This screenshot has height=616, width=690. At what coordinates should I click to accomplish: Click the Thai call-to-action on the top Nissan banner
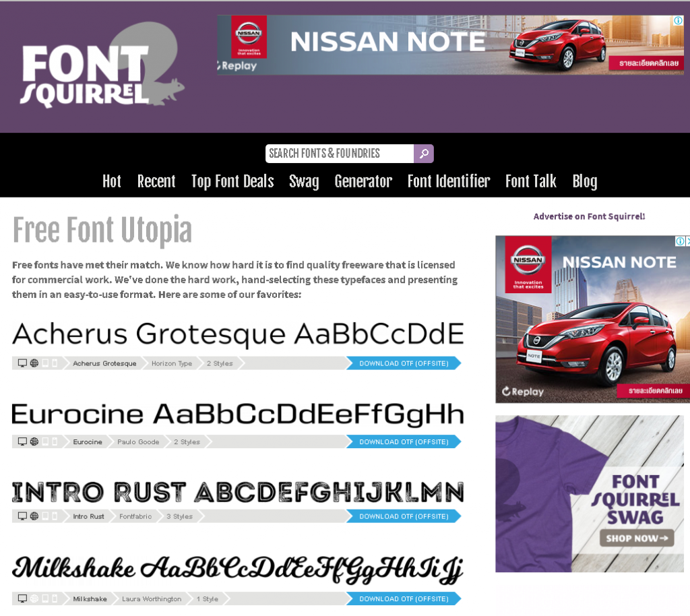(646, 63)
